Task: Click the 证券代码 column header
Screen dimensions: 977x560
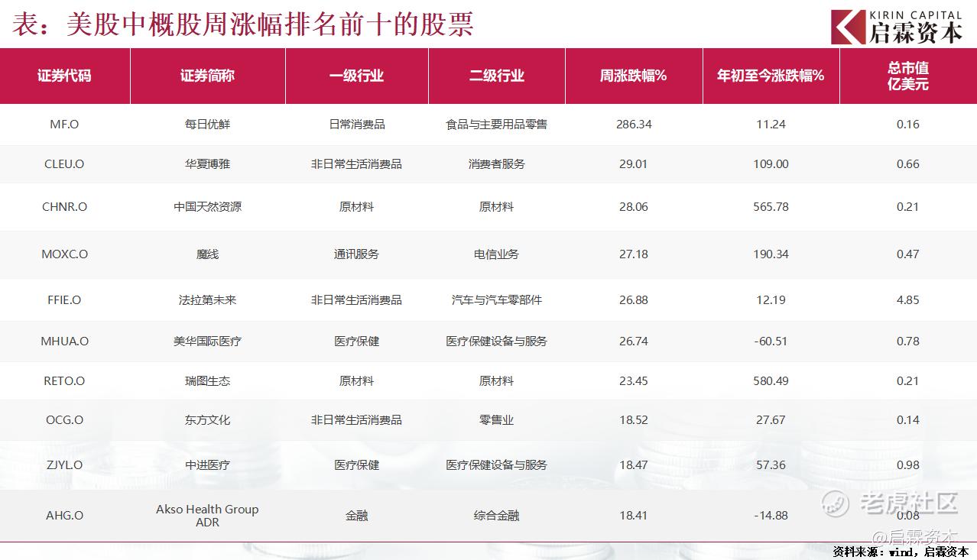Action: tap(64, 76)
